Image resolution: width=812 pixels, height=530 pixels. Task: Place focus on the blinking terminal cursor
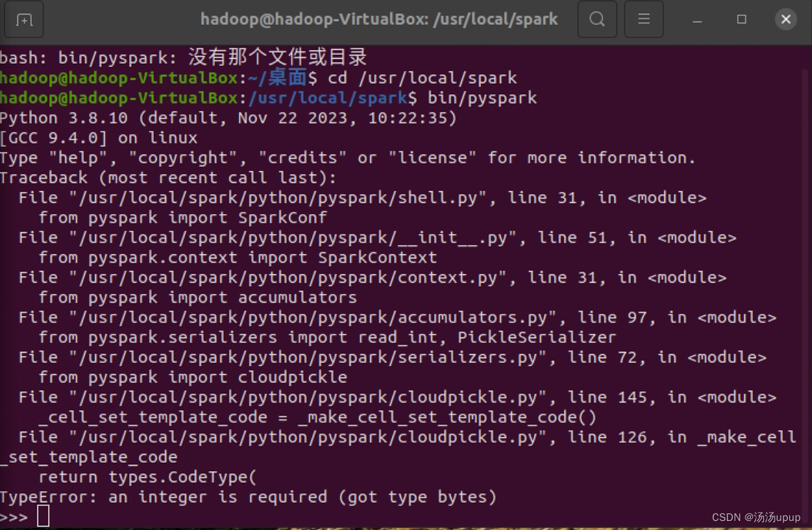click(x=44, y=515)
